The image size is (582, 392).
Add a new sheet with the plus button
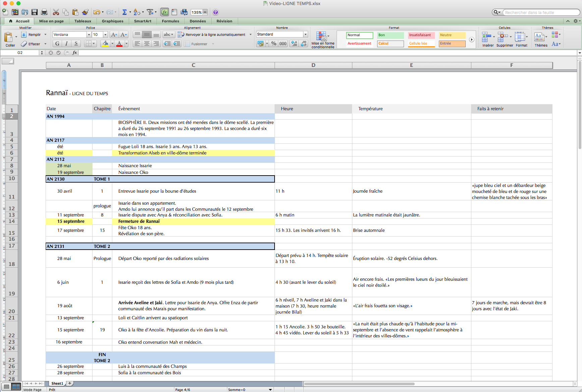point(70,383)
